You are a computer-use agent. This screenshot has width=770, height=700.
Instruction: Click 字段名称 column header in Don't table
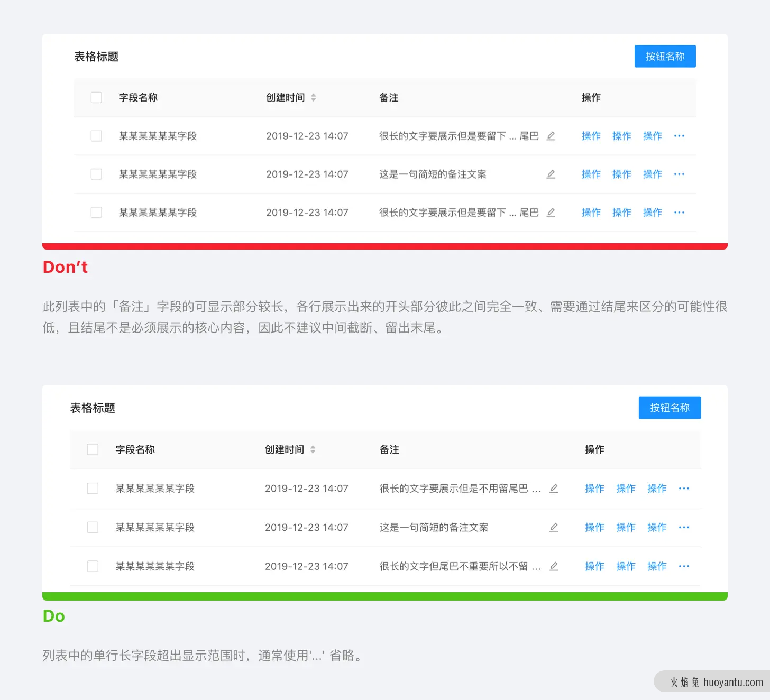[x=138, y=97]
